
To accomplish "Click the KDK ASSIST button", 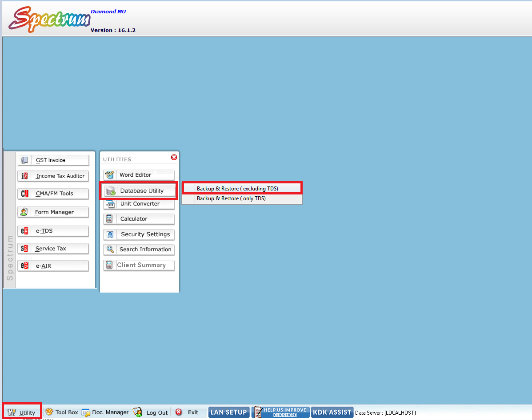I will [x=332, y=412].
